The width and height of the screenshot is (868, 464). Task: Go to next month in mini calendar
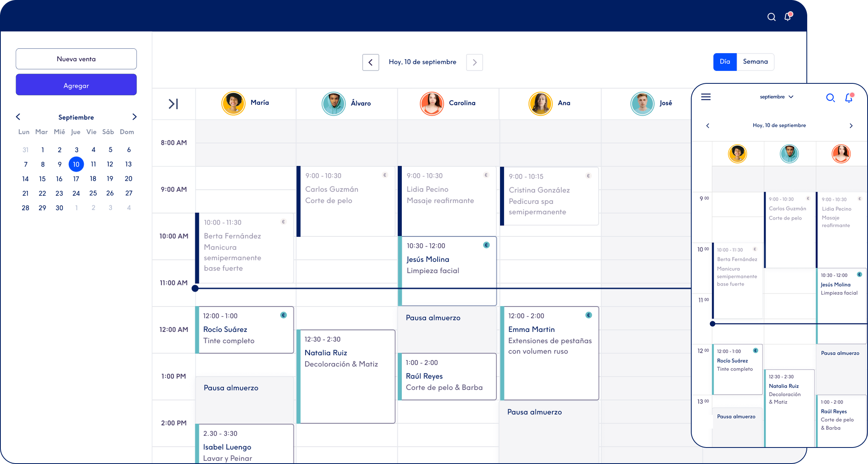134,117
